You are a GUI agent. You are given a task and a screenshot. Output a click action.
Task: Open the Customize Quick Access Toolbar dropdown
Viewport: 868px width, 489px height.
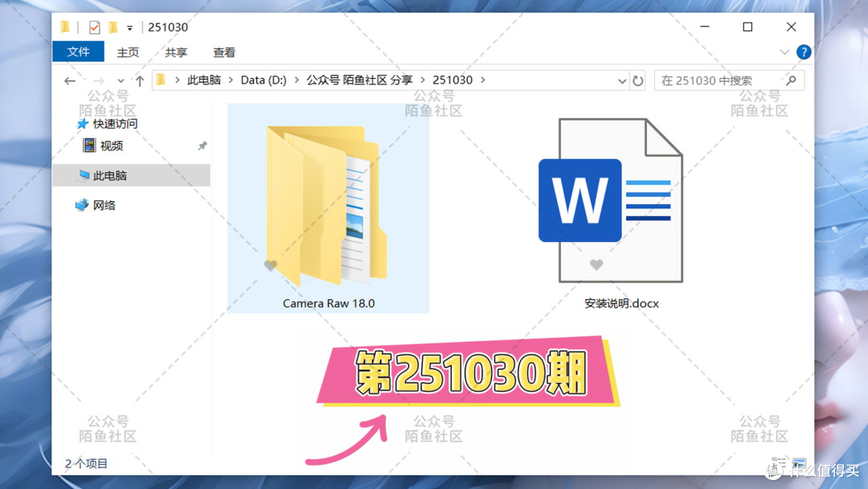point(129,27)
